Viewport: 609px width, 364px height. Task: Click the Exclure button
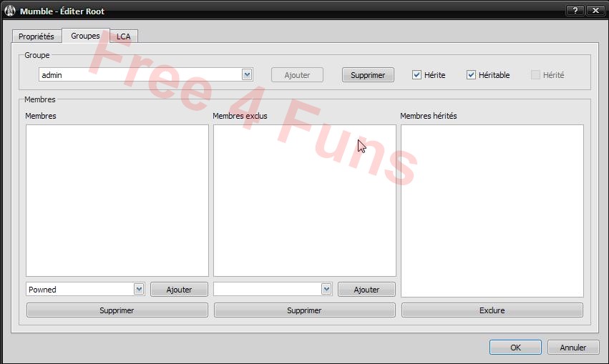[x=492, y=310]
